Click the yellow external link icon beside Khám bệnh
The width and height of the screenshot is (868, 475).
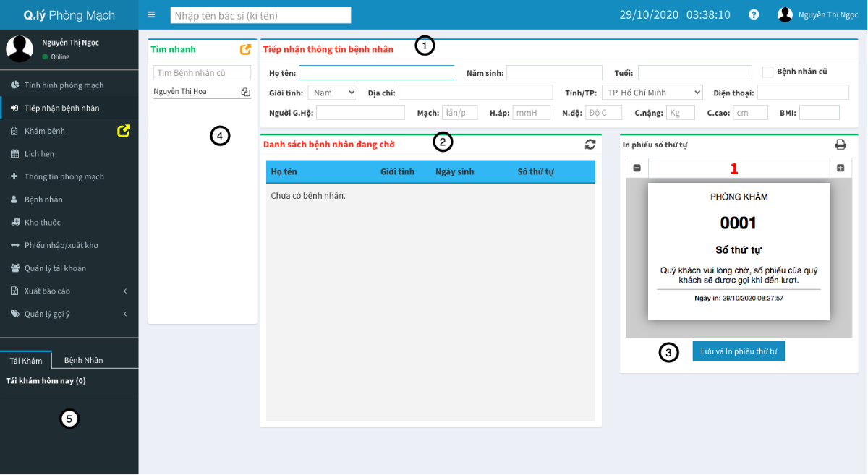[x=125, y=130]
